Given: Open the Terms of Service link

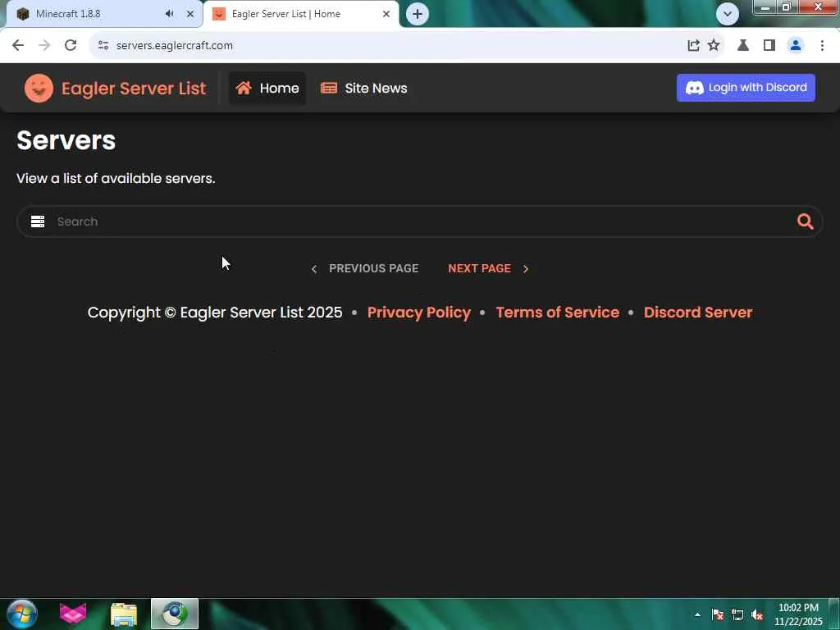Looking at the screenshot, I should [557, 313].
